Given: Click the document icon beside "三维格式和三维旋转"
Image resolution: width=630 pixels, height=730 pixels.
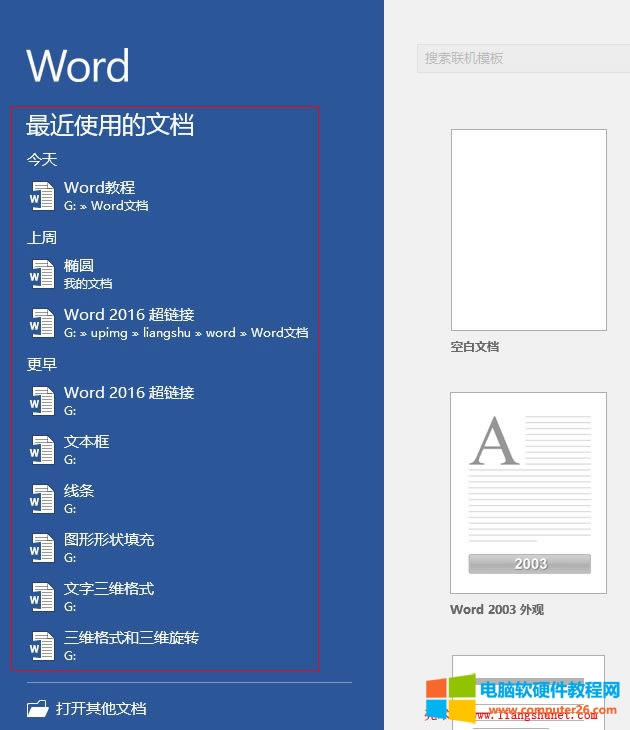Looking at the screenshot, I should [42, 646].
